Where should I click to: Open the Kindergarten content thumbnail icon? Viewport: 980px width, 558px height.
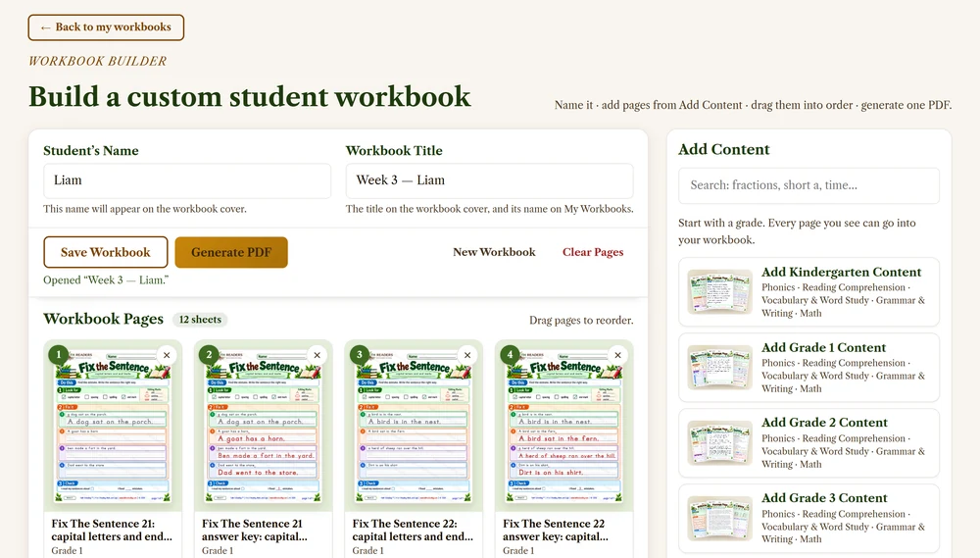point(719,291)
